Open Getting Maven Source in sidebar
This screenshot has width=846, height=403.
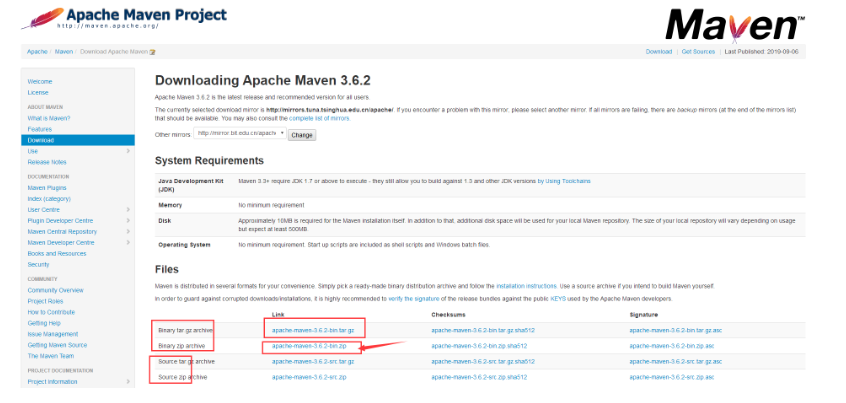[x=57, y=345]
